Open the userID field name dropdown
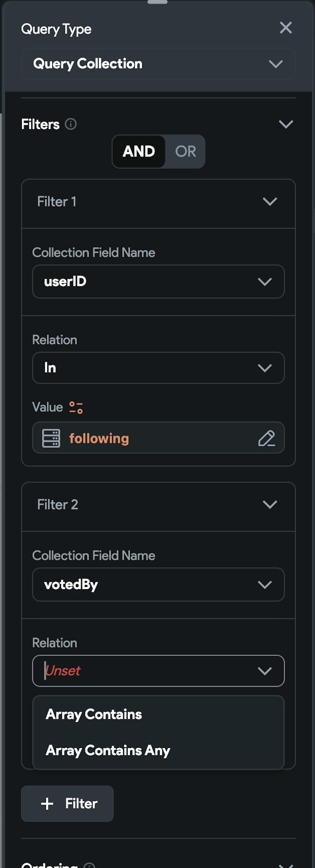The image size is (315, 868). [x=158, y=281]
